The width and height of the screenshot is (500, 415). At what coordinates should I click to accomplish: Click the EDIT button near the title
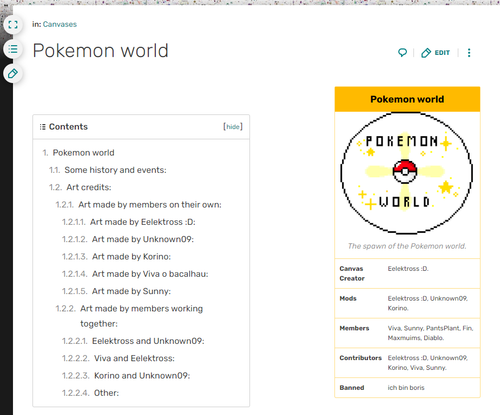[435, 53]
